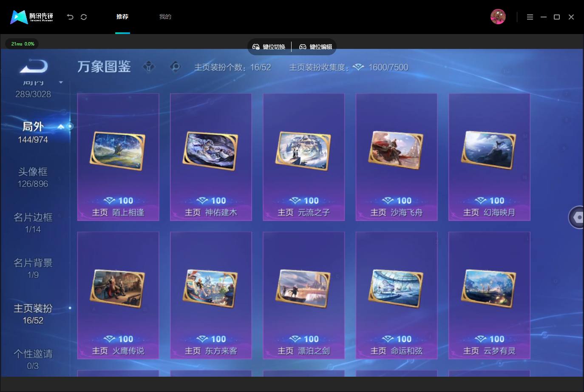The image size is (584, 392).
Task: Open the 火鹰传说 homepage card
Action: (118, 295)
